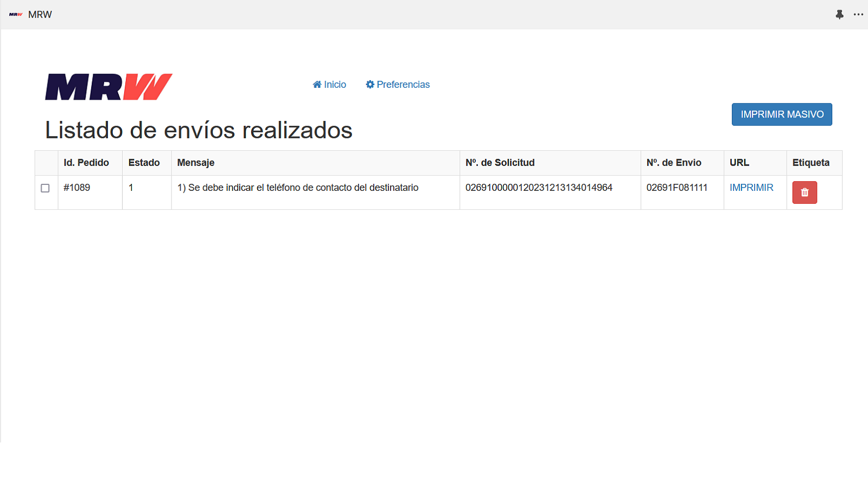Screen dimensions: 868x488
Task: Click the shipment number 02691F081111
Action: 677,188
